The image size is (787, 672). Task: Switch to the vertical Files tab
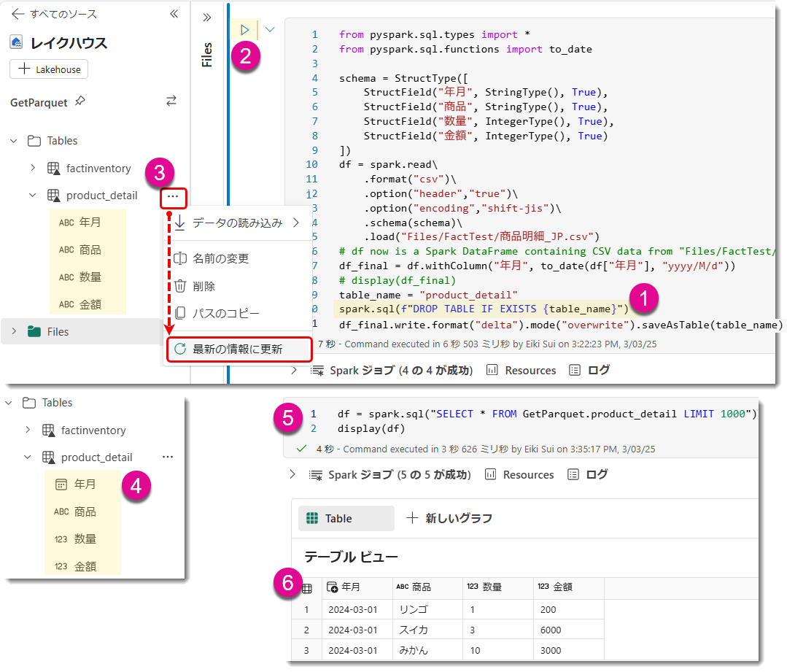coord(206,53)
